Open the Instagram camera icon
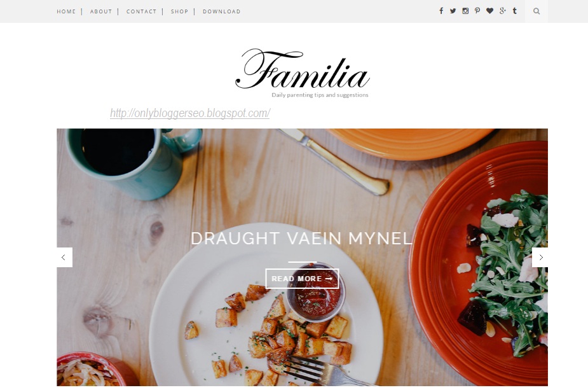 [x=465, y=11]
